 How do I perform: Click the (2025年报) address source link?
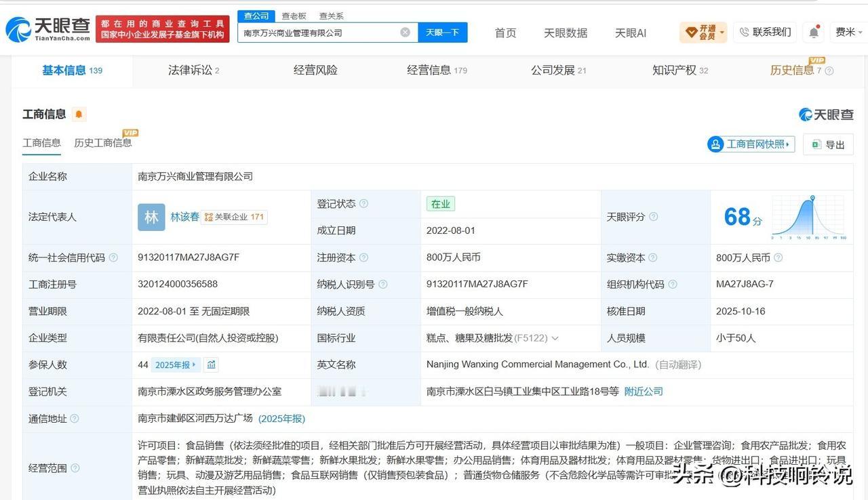(281, 419)
